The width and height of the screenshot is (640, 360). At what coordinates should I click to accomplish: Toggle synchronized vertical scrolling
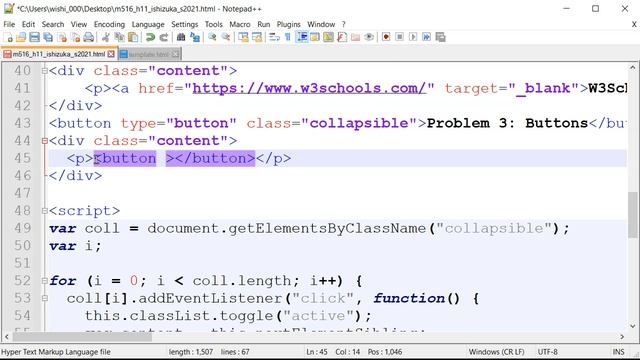(x=243, y=38)
